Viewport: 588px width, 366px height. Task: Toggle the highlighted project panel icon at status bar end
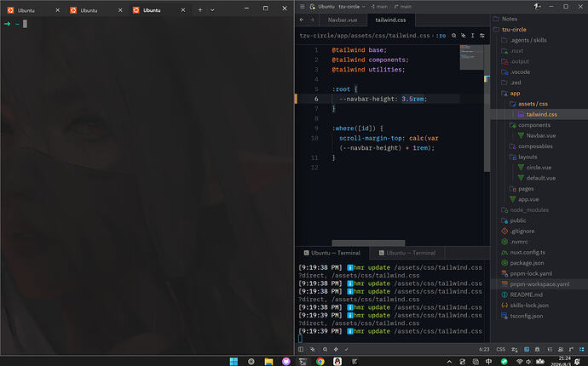coord(582,349)
